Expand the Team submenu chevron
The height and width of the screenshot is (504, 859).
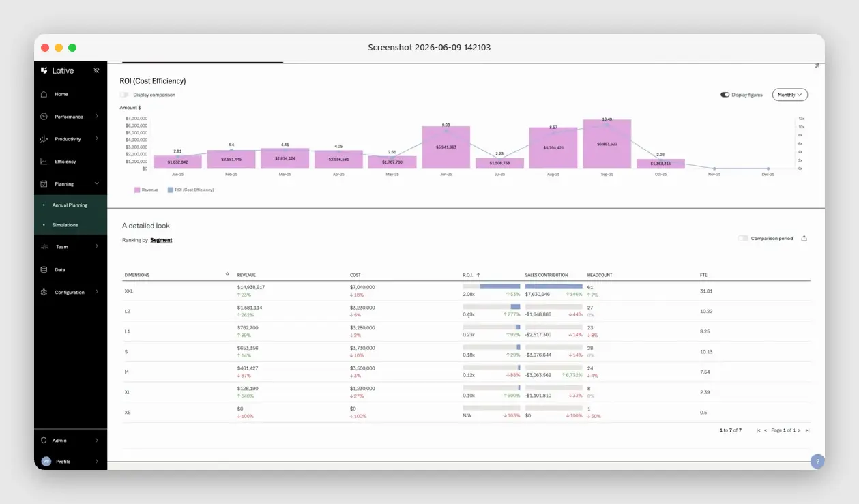96,247
